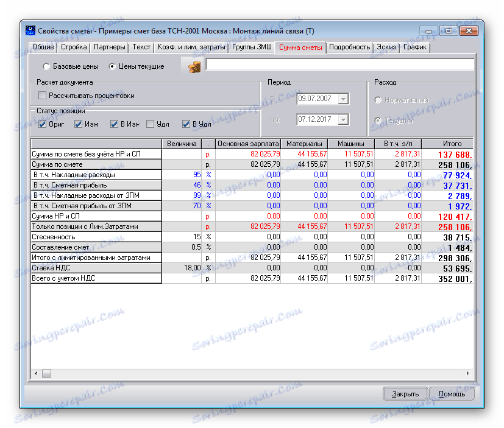Screen dimensions: 504x428
Task: Open the period start date dropdown
Action: 343,99
